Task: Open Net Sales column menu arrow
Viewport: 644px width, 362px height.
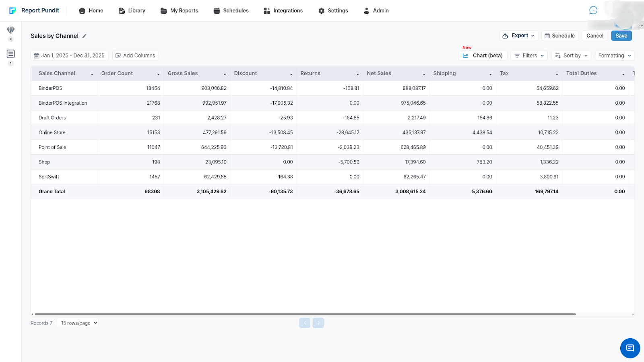Action: click(x=424, y=74)
